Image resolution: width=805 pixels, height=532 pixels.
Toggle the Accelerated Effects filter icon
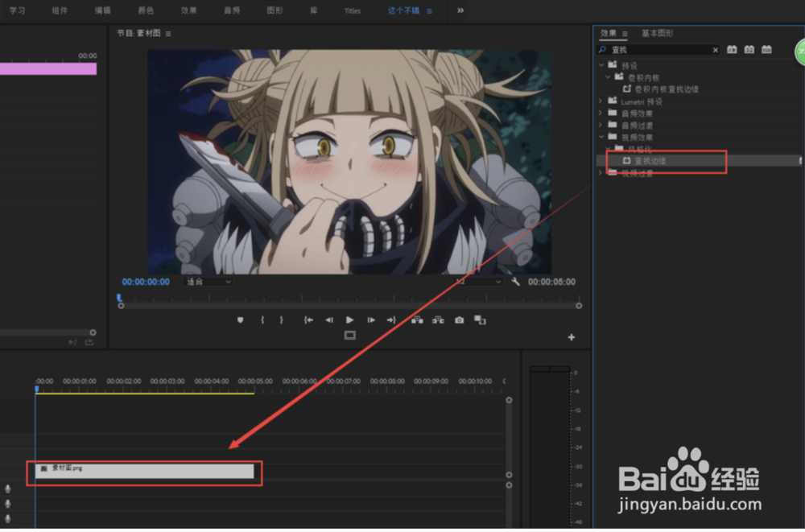732,49
